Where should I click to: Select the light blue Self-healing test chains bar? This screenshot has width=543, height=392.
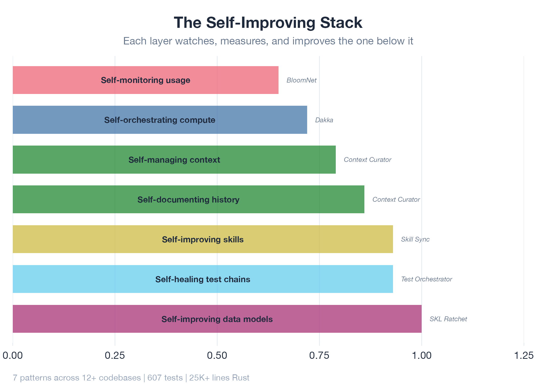click(x=203, y=279)
